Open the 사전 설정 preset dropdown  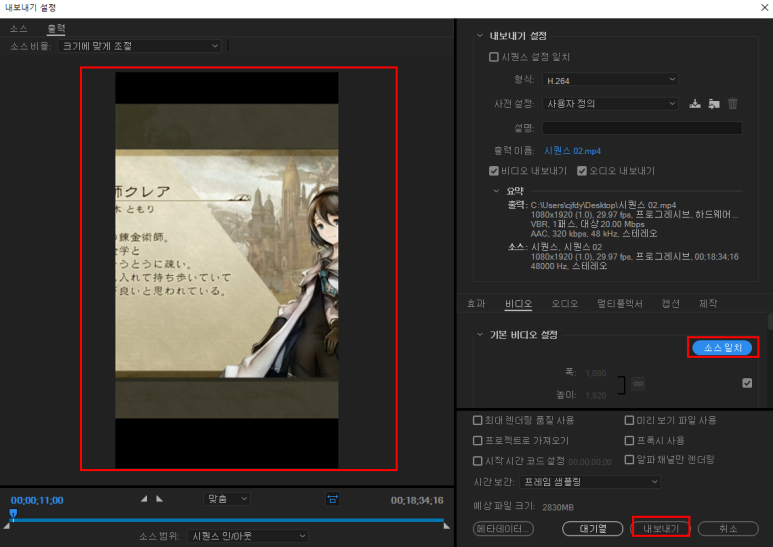(610, 103)
